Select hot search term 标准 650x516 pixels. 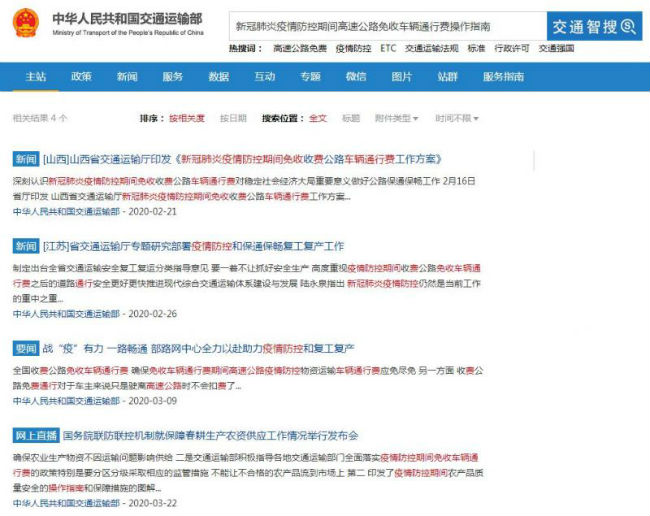point(476,48)
